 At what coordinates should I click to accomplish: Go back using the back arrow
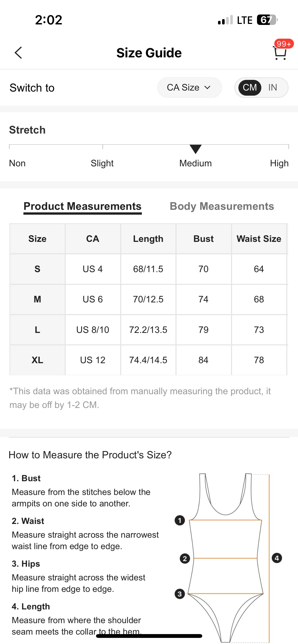(x=18, y=53)
